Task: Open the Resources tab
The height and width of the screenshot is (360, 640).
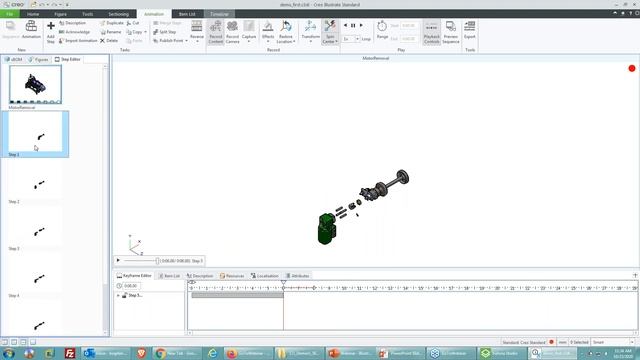Action: (232, 276)
